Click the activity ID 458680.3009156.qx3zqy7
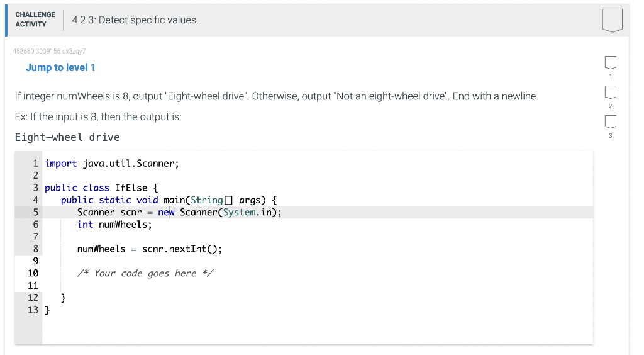 pyautogui.click(x=49, y=51)
